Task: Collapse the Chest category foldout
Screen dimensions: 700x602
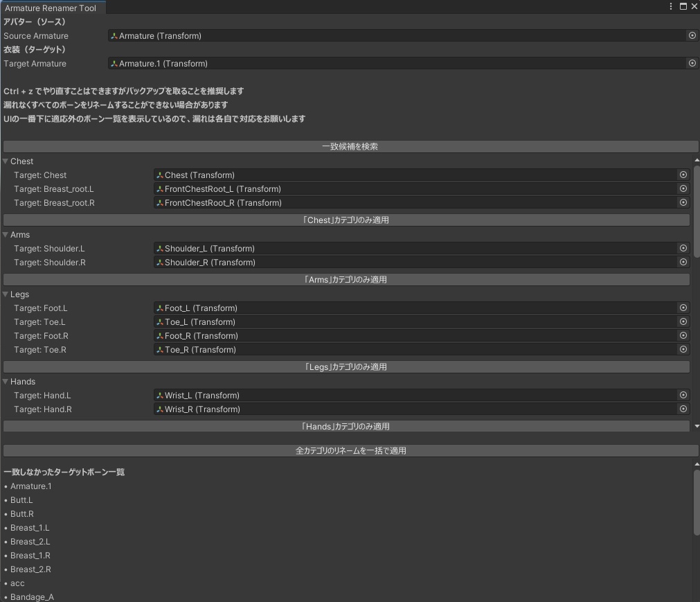Action: [6, 161]
